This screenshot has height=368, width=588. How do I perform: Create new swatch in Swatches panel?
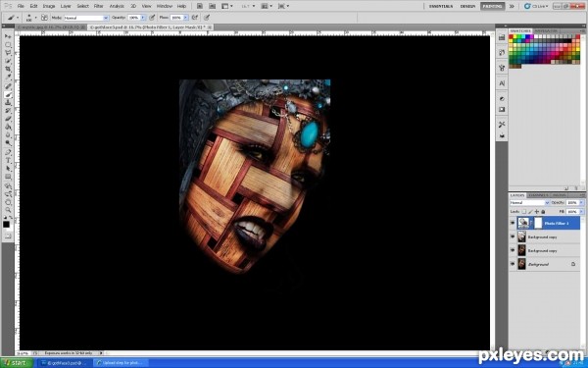[565, 188]
